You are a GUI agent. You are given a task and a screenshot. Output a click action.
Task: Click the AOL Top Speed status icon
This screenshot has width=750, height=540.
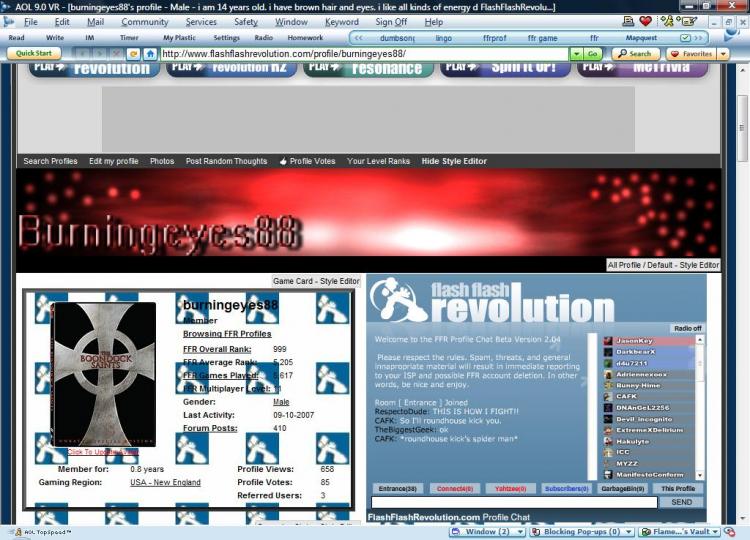18,532
